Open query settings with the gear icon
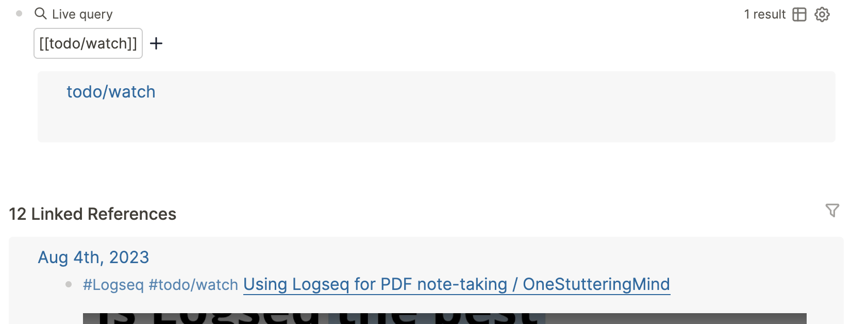 point(822,14)
